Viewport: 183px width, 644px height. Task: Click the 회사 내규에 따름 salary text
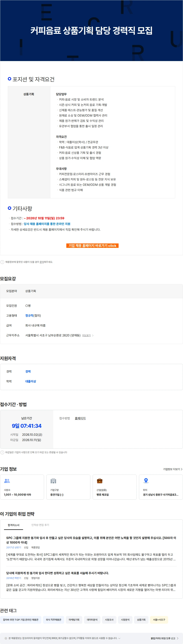pos(35,325)
